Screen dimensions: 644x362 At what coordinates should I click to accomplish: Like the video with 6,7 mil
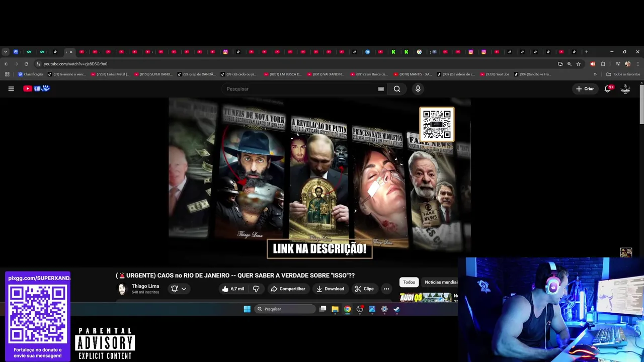tap(233, 289)
